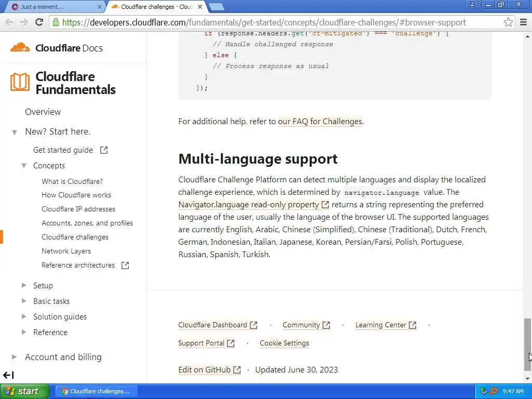Click the Chrome user profile icon in the title bar
This screenshot has height=399, width=532.
(472, 4)
